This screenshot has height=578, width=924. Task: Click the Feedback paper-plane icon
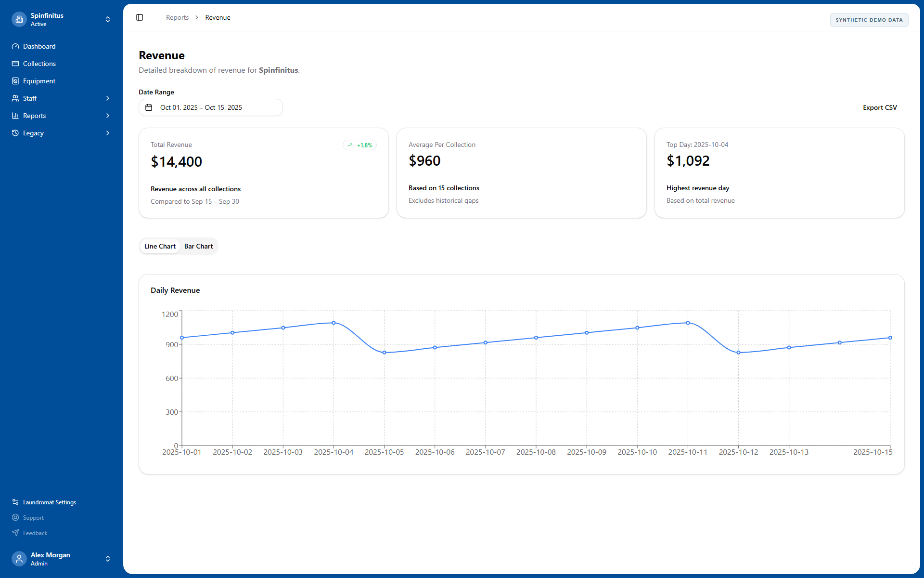15,533
